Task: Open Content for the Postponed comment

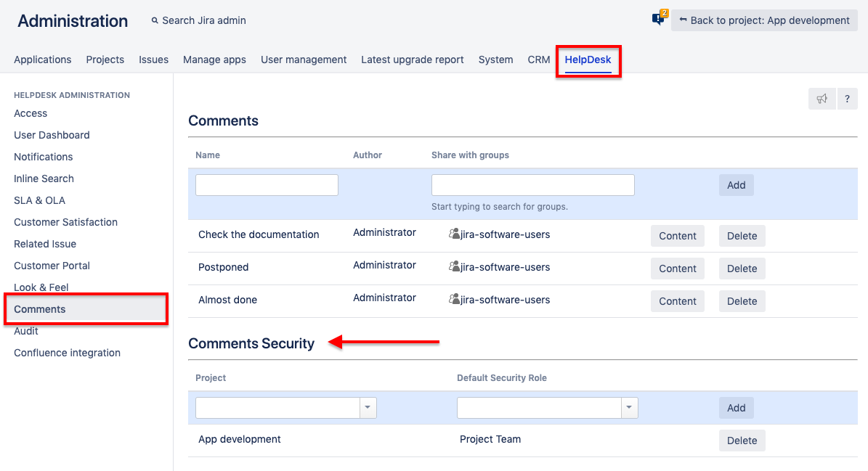Action: [677, 269]
